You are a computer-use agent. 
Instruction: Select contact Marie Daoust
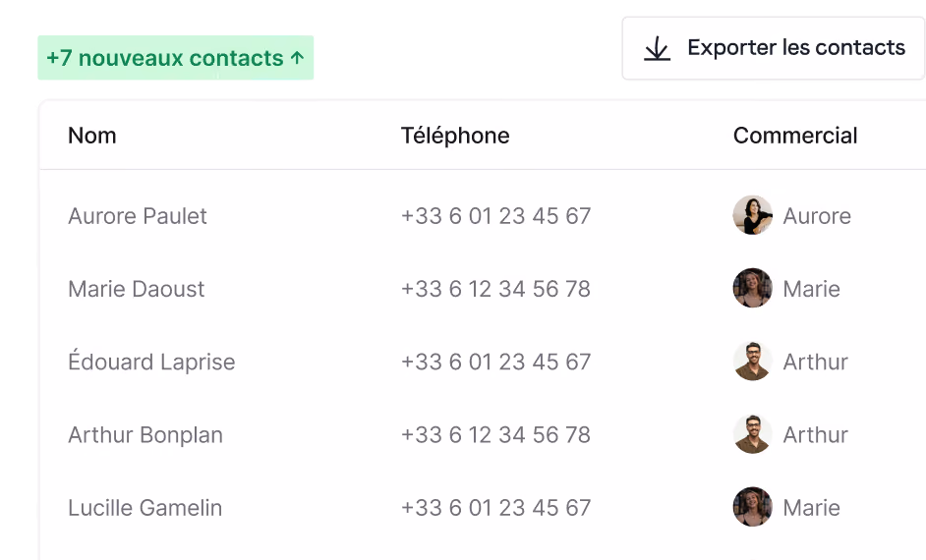click(136, 289)
